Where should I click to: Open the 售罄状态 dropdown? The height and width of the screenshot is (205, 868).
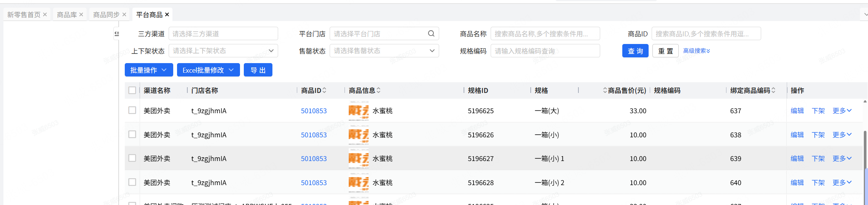coord(384,50)
